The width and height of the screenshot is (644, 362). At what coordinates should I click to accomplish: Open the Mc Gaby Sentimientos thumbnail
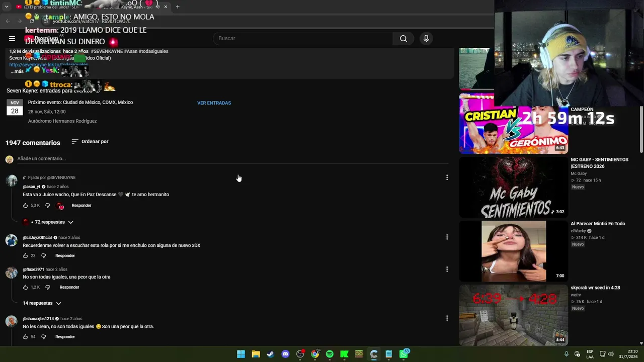click(514, 187)
